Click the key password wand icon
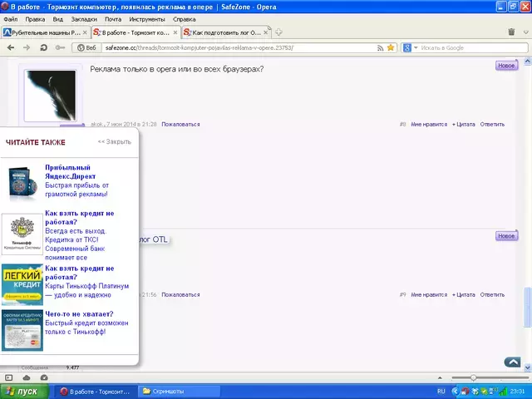 pyautogui.click(x=60, y=48)
